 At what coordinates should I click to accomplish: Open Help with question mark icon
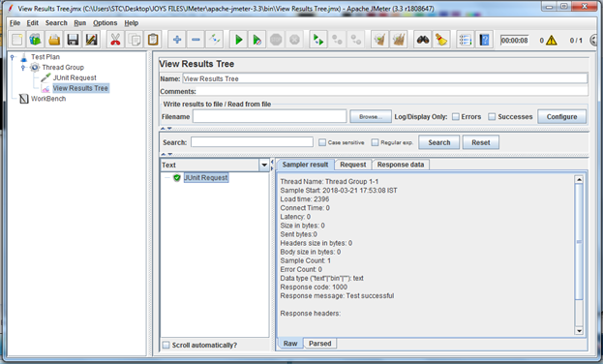484,40
